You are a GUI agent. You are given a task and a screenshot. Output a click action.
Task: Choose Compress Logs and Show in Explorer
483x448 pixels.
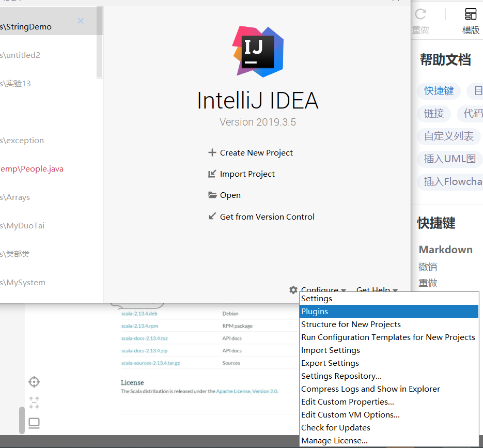(x=389, y=389)
